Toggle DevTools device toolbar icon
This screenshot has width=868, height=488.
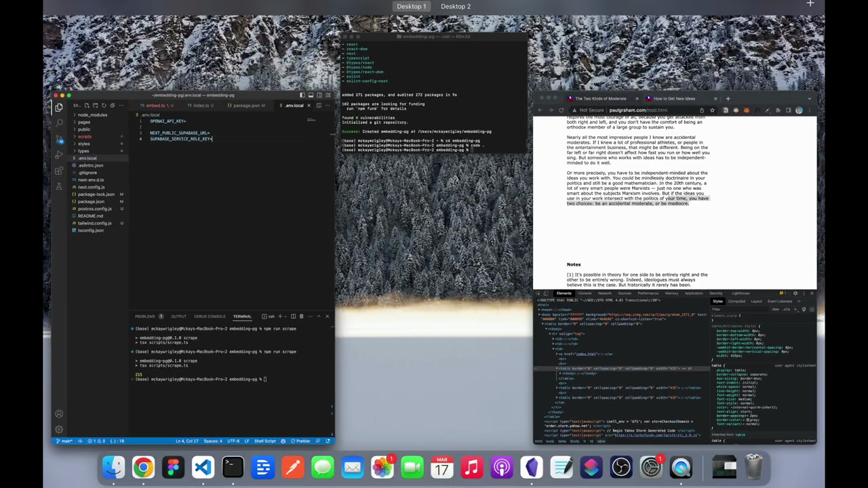[x=546, y=293]
